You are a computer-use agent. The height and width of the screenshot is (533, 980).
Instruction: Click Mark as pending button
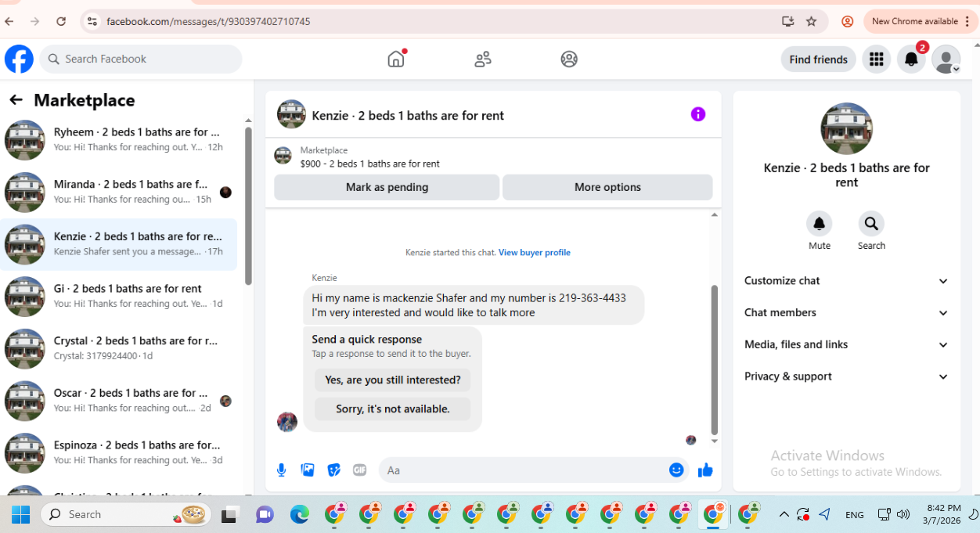[x=387, y=187]
